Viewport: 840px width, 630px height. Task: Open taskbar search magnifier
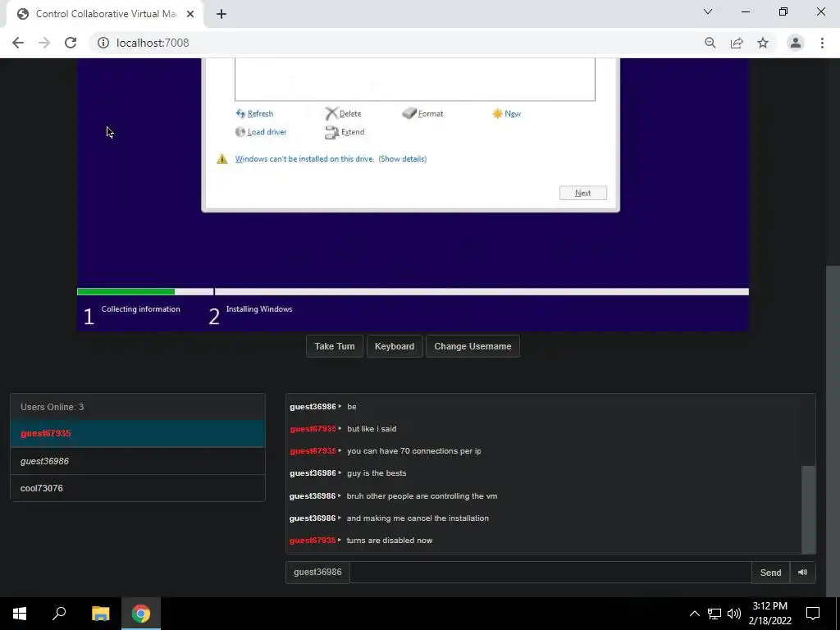click(x=59, y=614)
